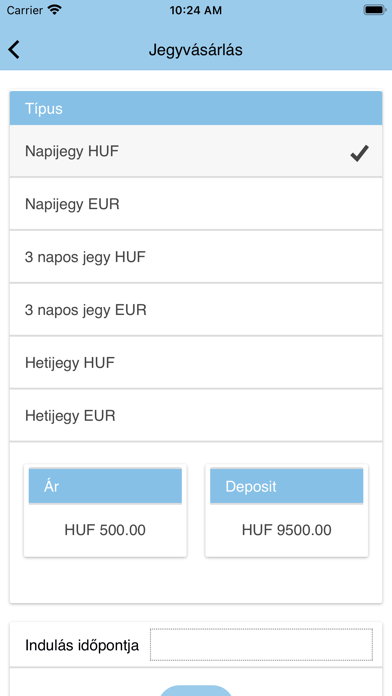This screenshot has height=696, width=392.
Task: Choose the 3 napos jegy HUF option
Action: click(196, 257)
